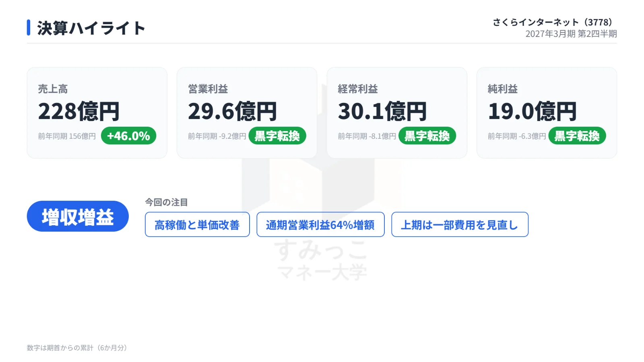Click the 決算ハイライト title
The height and width of the screenshot is (362, 644).
pyautogui.click(x=91, y=28)
